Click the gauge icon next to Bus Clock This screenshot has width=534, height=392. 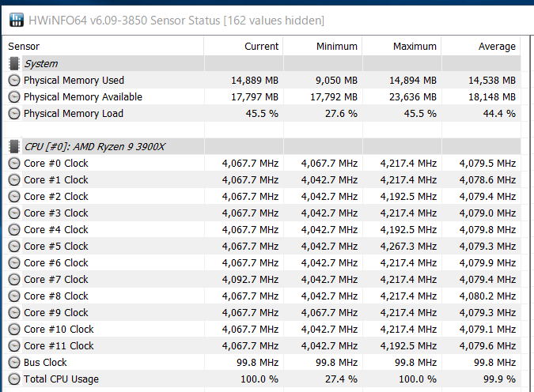tap(14, 363)
